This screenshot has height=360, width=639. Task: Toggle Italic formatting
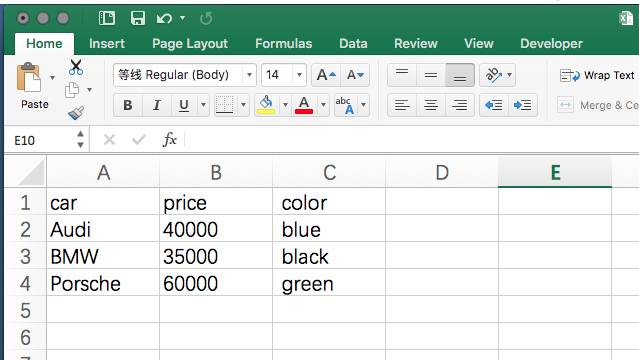pyautogui.click(x=156, y=106)
